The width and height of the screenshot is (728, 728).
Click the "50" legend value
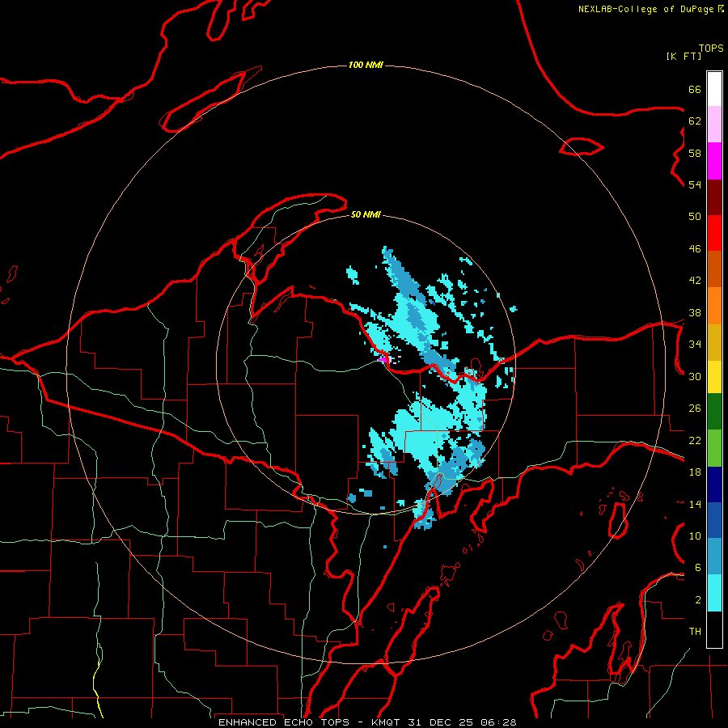click(695, 217)
